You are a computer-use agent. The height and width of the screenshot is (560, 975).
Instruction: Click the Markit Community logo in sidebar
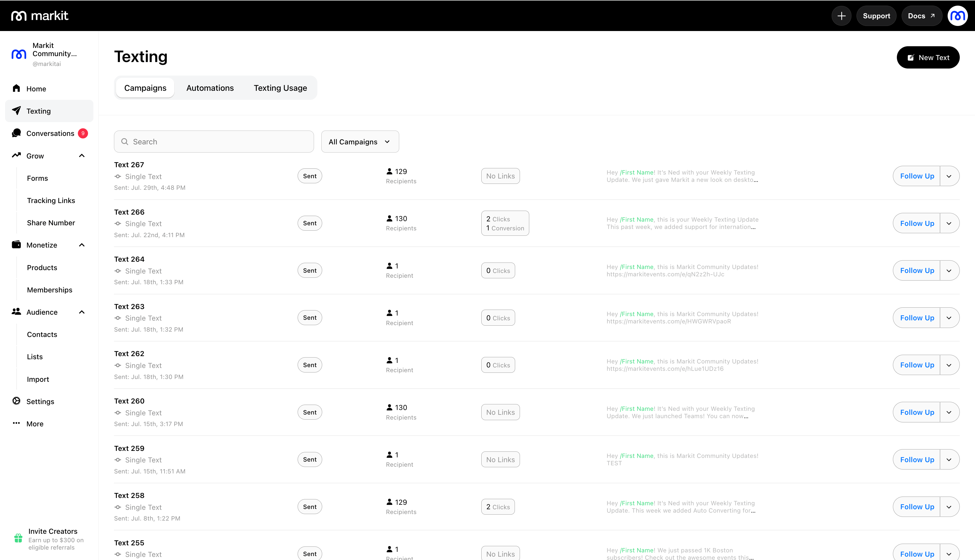pyautogui.click(x=19, y=54)
